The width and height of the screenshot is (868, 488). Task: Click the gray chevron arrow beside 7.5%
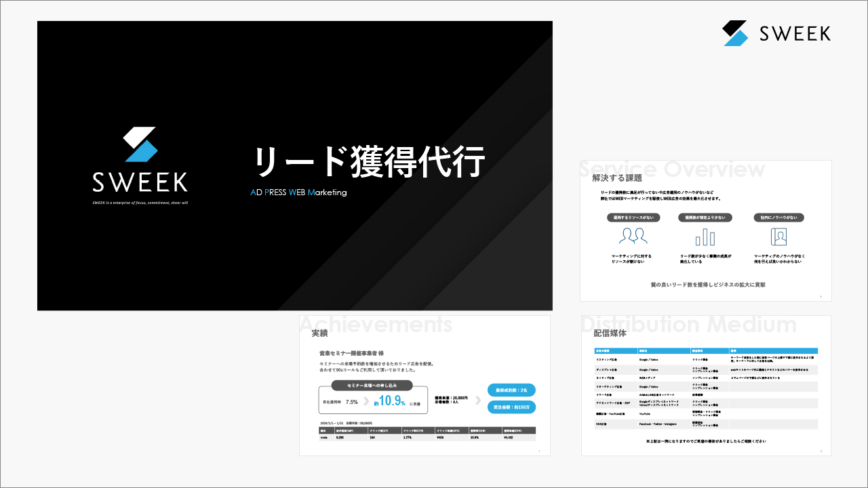366,400
